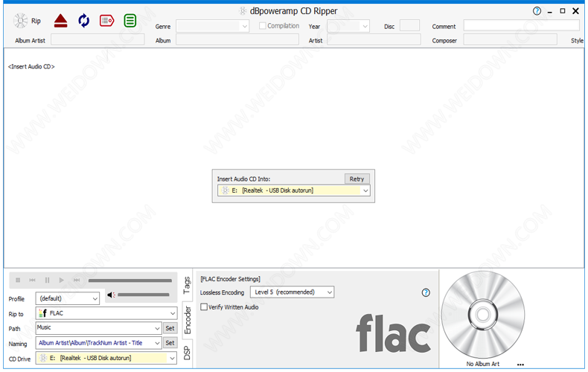Click the Rip CD button
The height and width of the screenshot is (372, 588).
27,21
